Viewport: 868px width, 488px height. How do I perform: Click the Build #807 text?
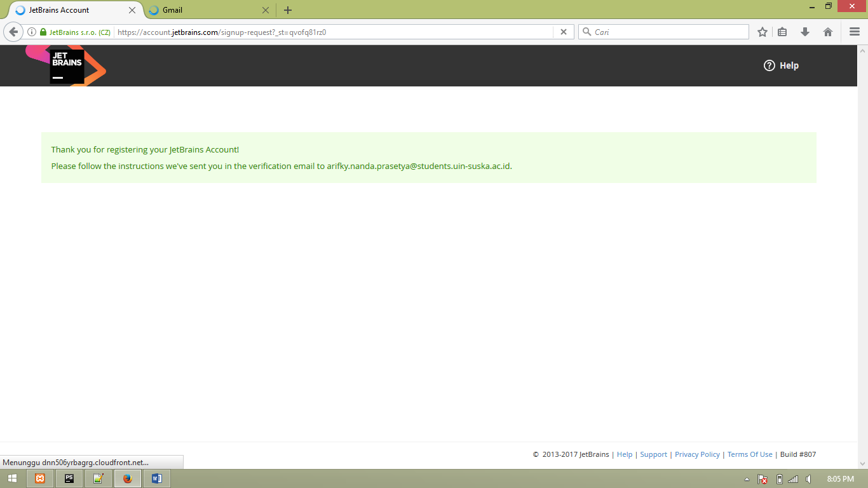(x=798, y=454)
